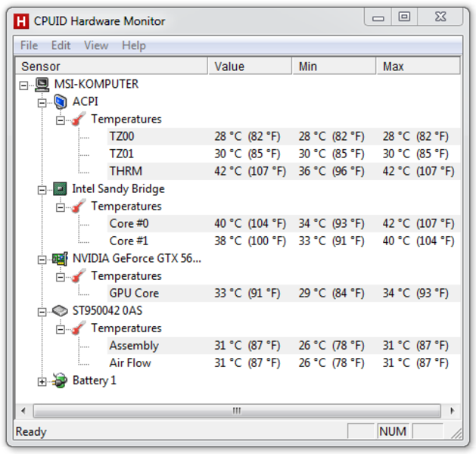Image resolution: width=476 pixels, height=454 pixels.
Task: Collapse the MSI-KOMPUTER root node
Action: (x=23, y=86)
